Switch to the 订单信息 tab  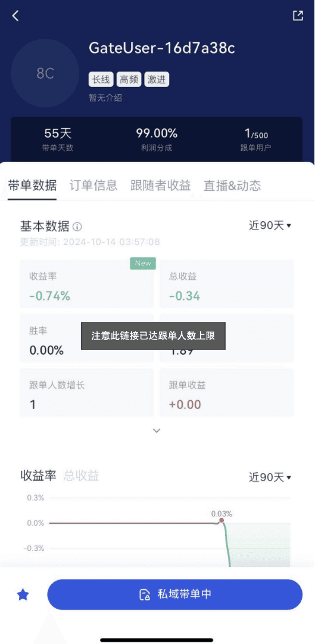[93, 185]
